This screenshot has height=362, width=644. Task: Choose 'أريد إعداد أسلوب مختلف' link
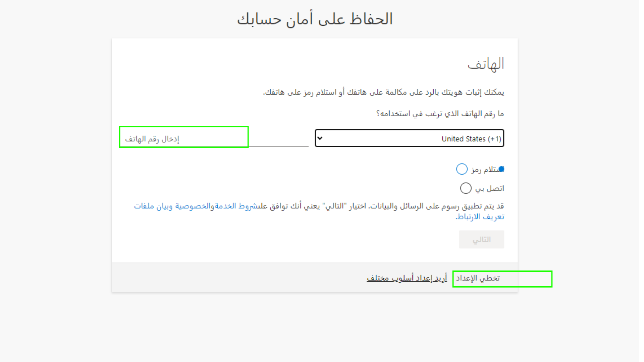click(x=407, y=278)
